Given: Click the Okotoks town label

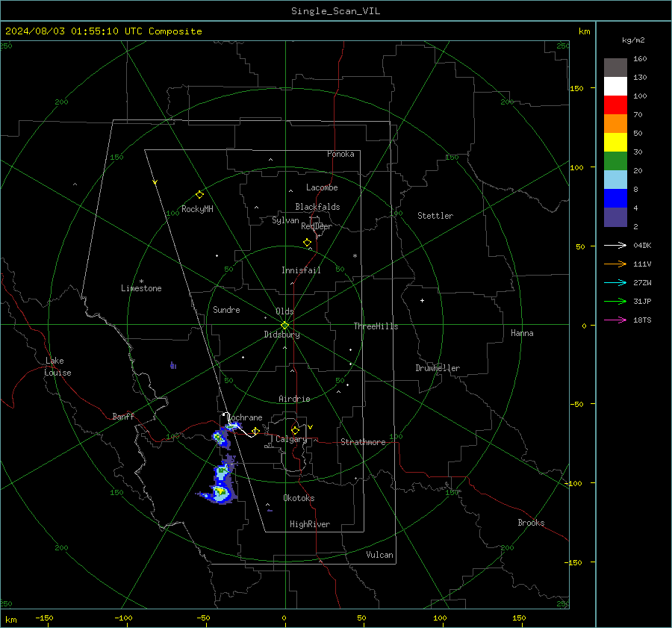Looking at the screenshot, I should pyautogui.click(x=299, y=498).
